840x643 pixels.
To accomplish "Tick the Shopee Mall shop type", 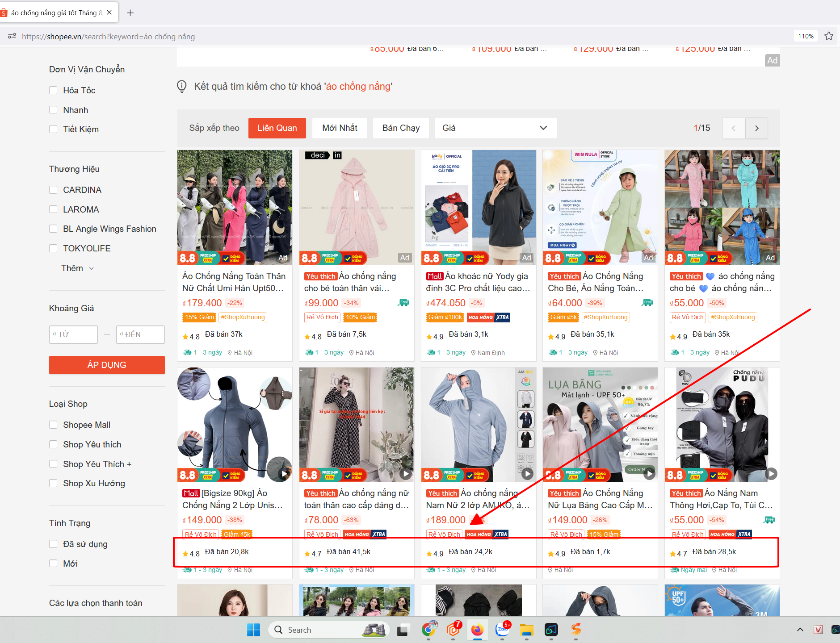I will (53, 425).
